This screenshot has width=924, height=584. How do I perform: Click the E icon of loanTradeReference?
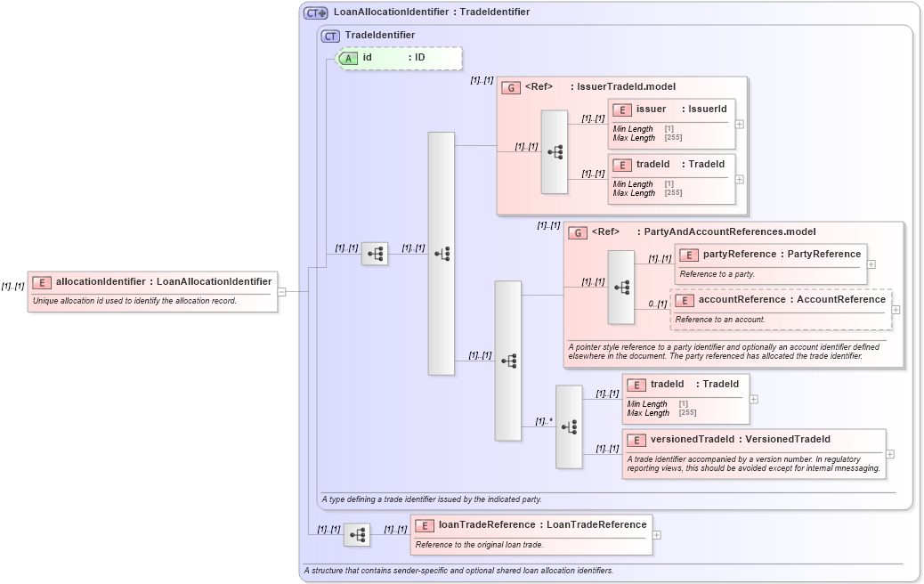pos(425,524)
